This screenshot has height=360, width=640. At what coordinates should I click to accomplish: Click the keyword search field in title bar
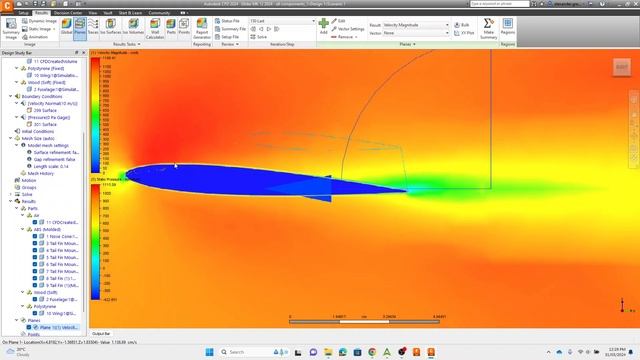click(500, 4)
